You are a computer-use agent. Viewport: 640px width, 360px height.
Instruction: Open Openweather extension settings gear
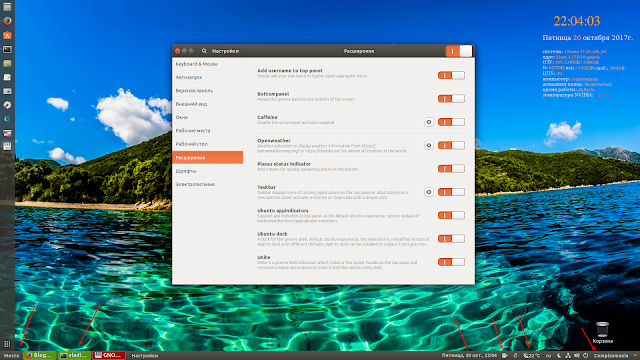(x=429, y=145)
